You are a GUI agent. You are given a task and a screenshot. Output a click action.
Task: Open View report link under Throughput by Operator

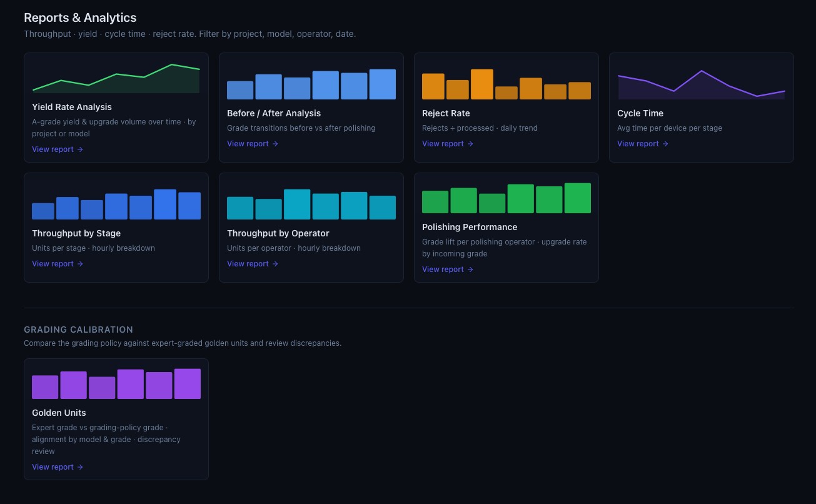click(x=253, y=264)
